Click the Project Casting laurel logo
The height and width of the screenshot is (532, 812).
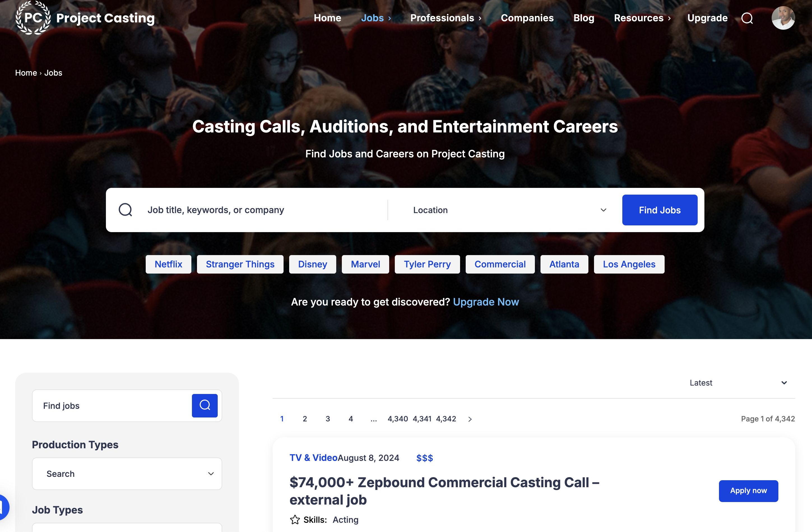tap(33, 18)
